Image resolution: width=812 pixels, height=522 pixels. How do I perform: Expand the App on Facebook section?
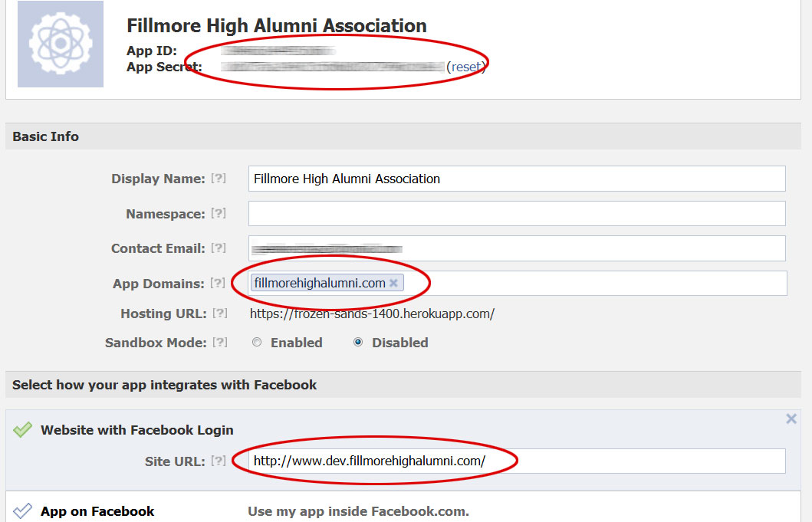click(x=97, y=511)
